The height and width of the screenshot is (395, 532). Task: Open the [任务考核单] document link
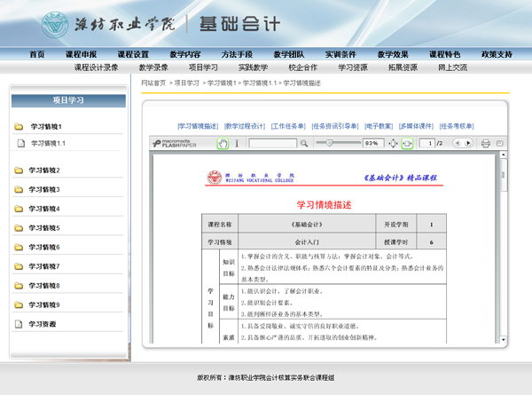457,126
